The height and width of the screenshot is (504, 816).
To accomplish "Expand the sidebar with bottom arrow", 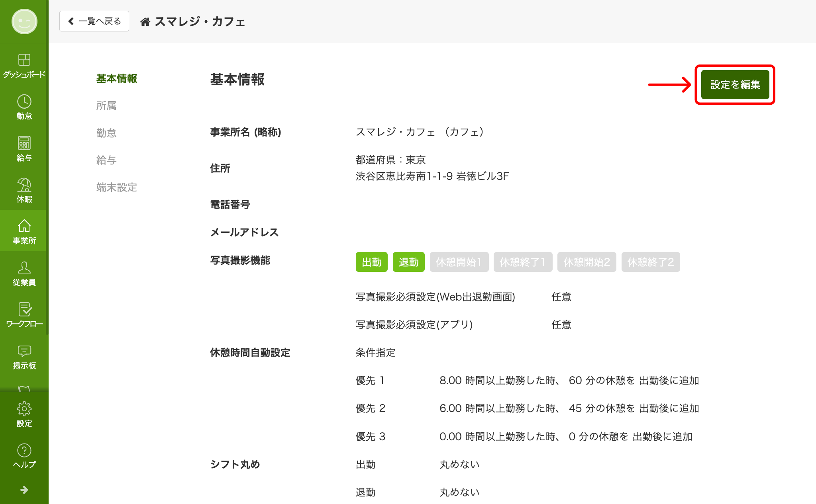I will pos(24,490).
